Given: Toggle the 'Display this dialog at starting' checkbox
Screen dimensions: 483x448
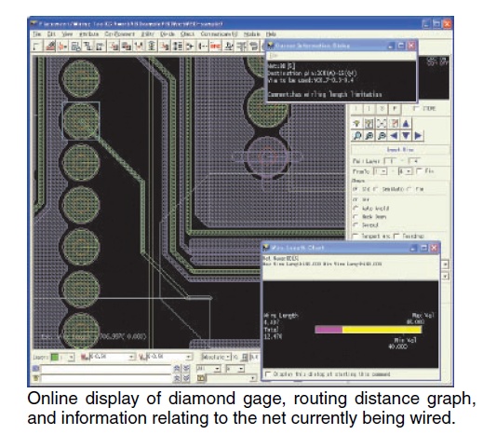Looking at the screenshot, I should [268, 373].
